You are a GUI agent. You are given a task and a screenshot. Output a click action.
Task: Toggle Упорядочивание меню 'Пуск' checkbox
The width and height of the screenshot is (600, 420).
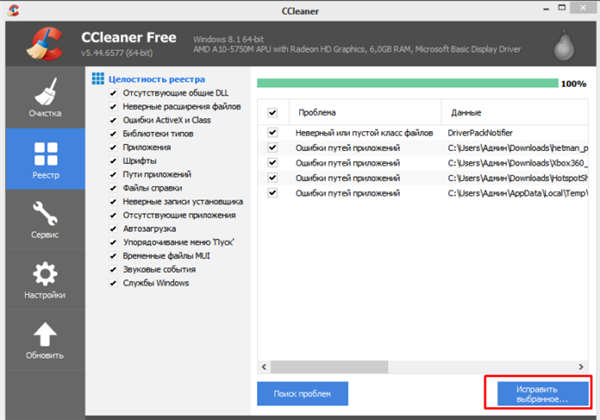pyautogui.click(x=113, y=243)
